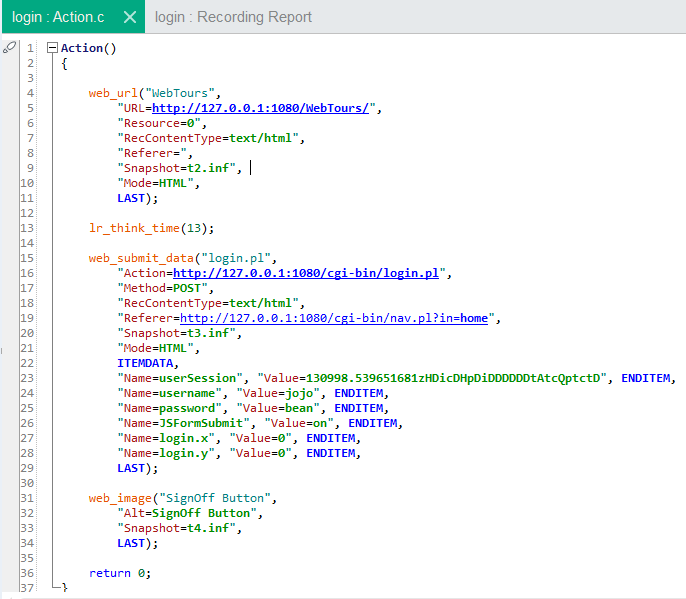Screen dimensions: 686x599
Task: Click ENDITEM at end of line 23
Action: point(646,378)
